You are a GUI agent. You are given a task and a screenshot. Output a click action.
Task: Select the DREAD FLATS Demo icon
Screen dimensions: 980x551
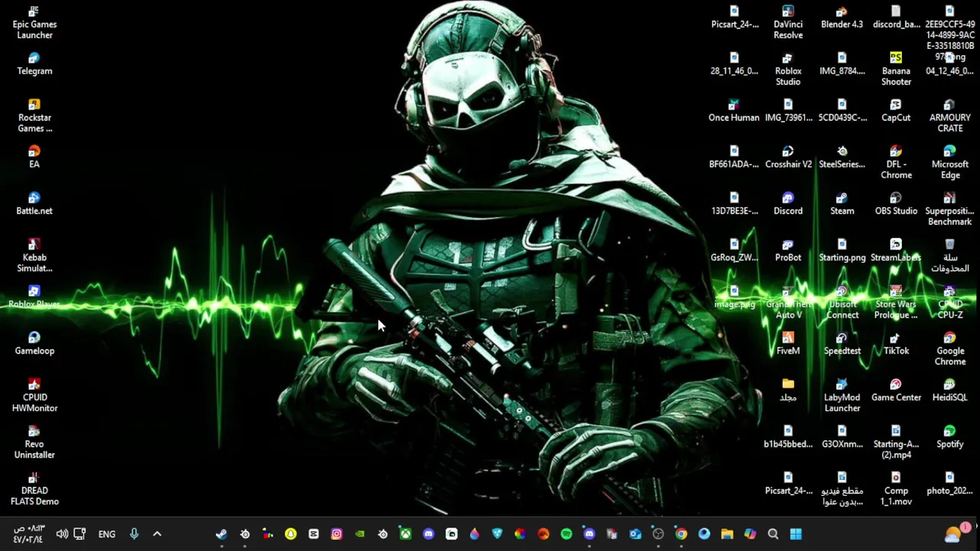point(34,489)
